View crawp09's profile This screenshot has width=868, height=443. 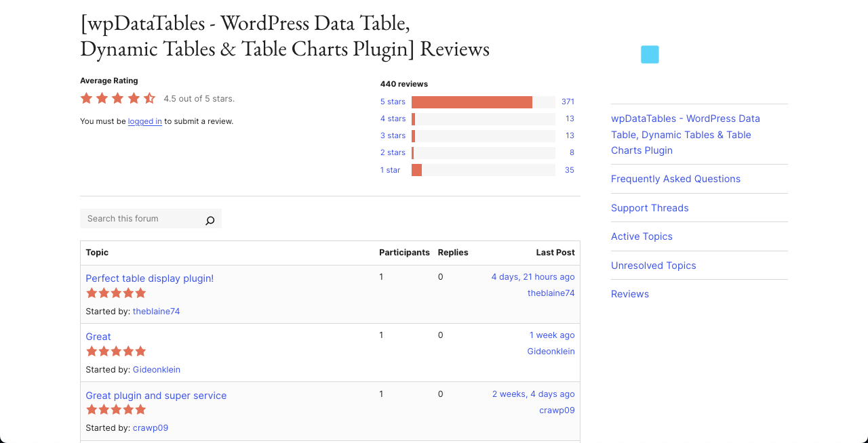click(150, 427)
